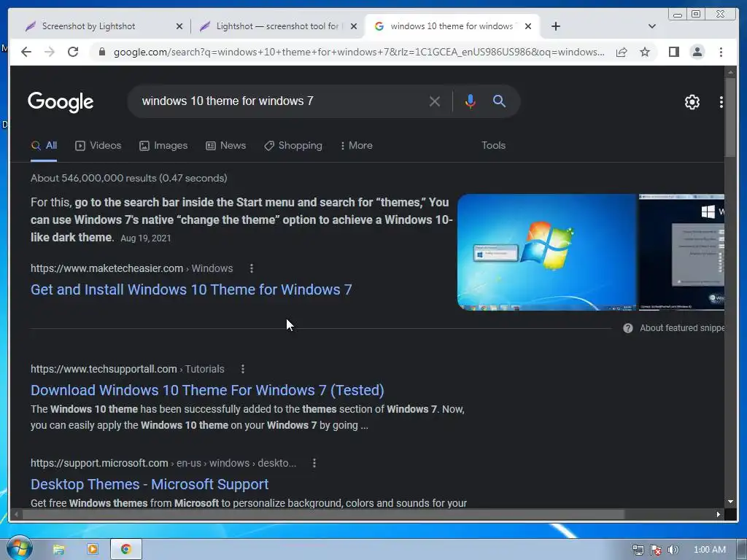Viewport: 747px width, 560px height.
Task: Click network icon in system tray
Action: (x=638, y=550)
